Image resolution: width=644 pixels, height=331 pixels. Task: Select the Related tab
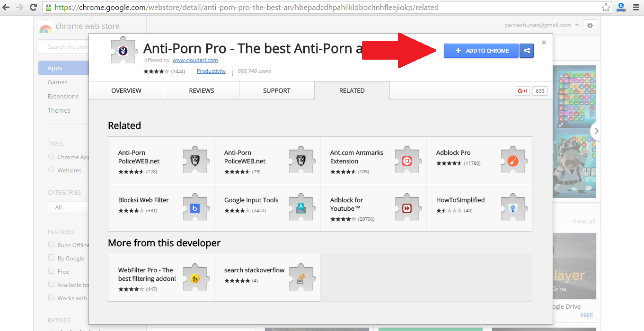pyautogui.click(x=352, y=90)
